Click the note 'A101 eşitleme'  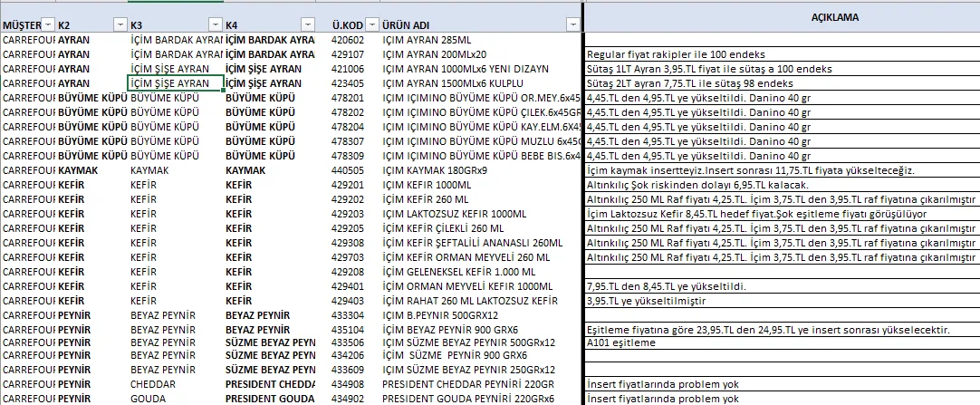621,342
